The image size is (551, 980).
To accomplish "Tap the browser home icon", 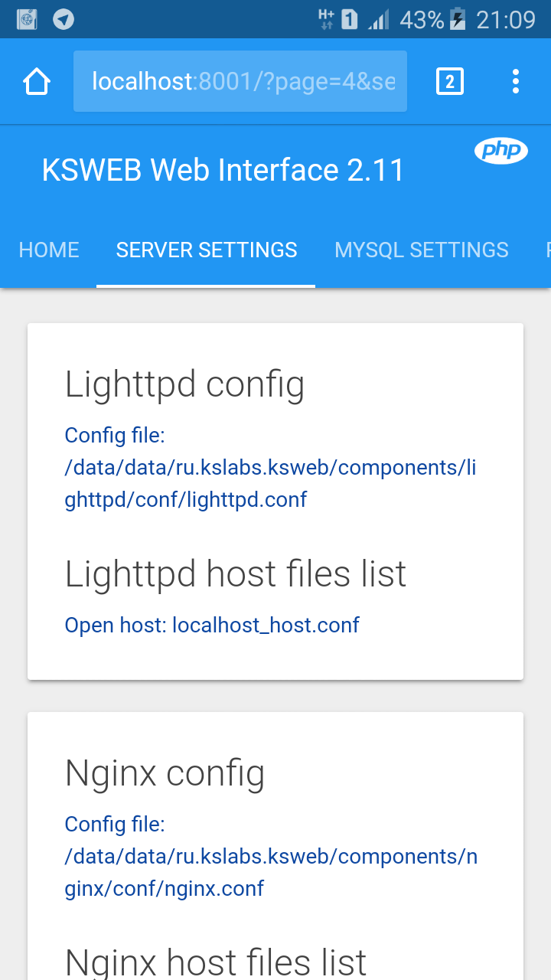I will coord(37,81).
